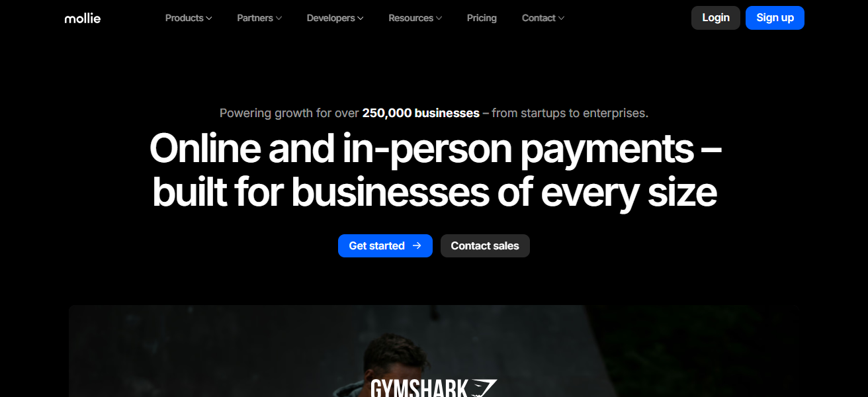Image resolution: width=868 pixels, height=397 pixels.
Task: Click the mollie logo
Action: 83,19
